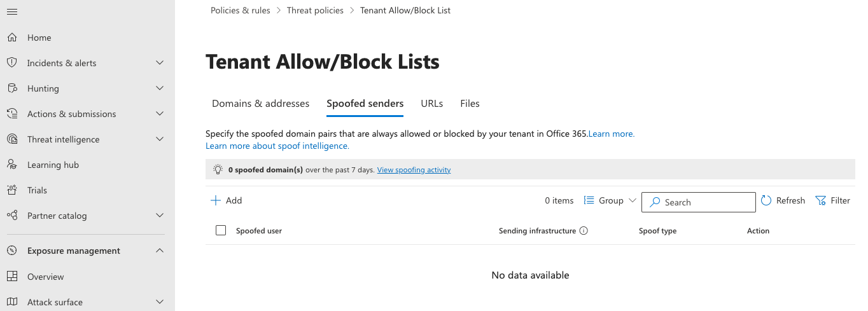Click the Refresh icon in toolbar

(x=766, y=201)
